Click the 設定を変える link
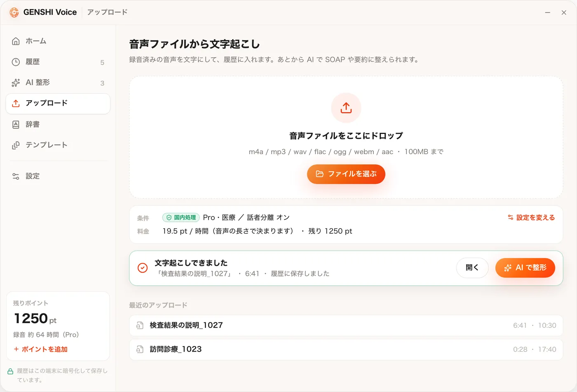577x392 pixels. [531, 218]
